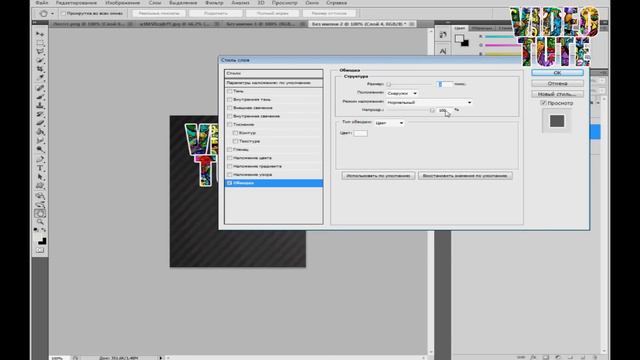Enable the Наложение градиента (Gradient Overlay) checkbox
The image size is (640, 360).
[229, 166]
